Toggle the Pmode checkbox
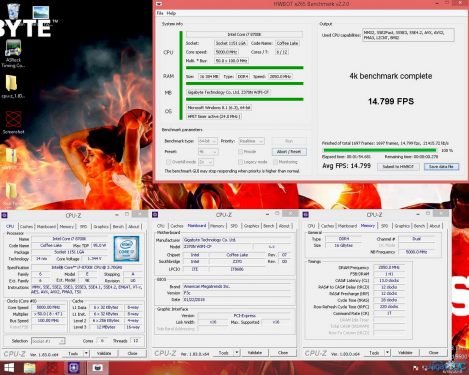469x375 pixels. click(x=240, y=152)
